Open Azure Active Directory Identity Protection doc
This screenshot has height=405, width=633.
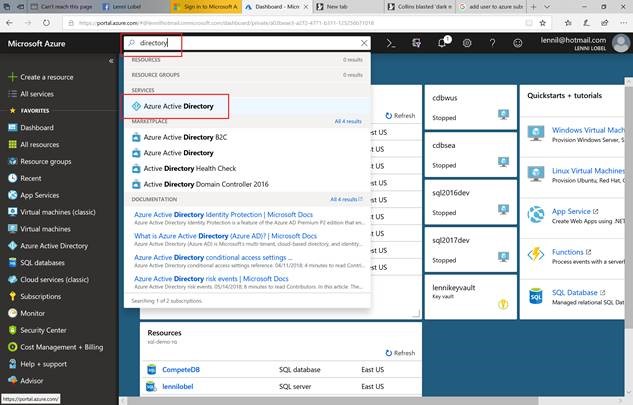click(x=223, y=214)
